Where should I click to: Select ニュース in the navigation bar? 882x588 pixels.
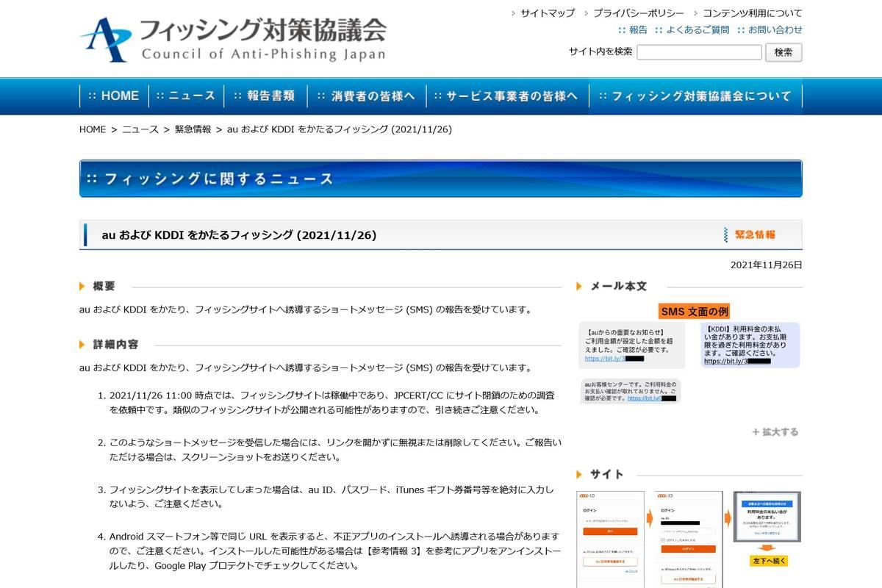(184, 96)
